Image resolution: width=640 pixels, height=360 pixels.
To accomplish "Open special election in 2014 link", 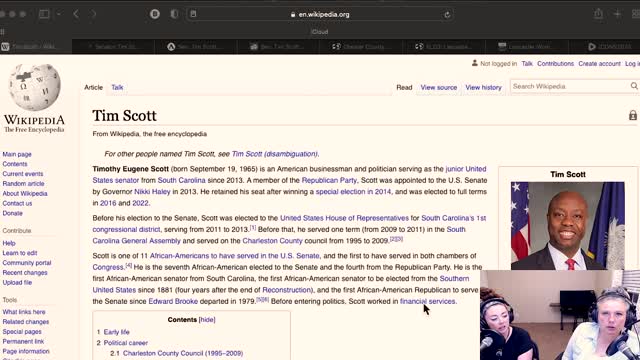I will 353,191.
